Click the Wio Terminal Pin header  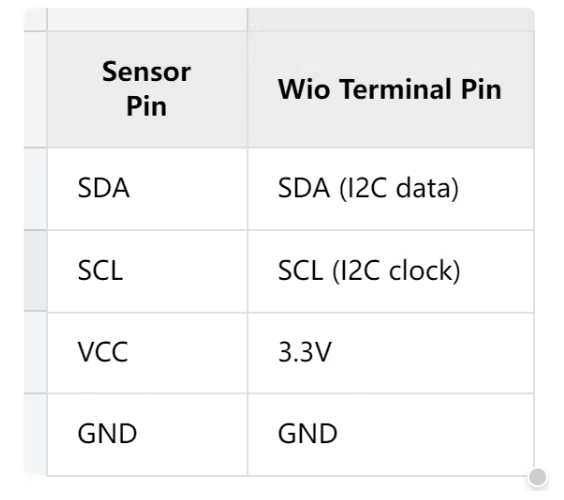[x=390, y=89]
